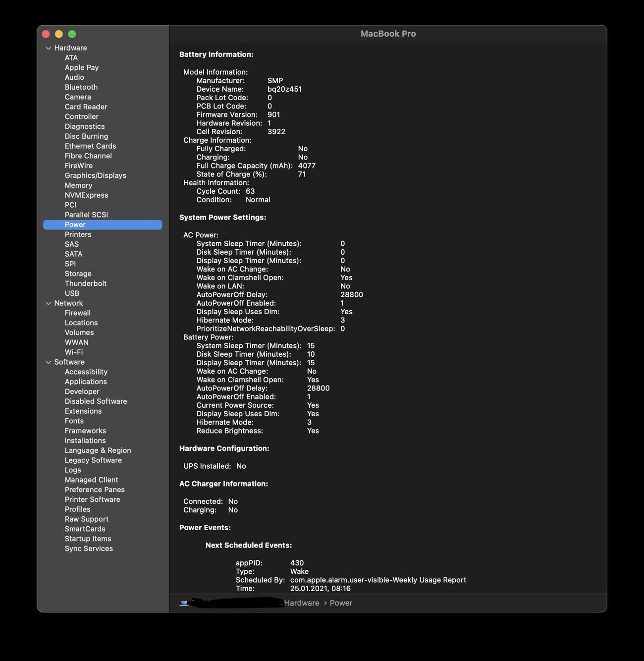Collapse the Software section chevron

[x=49, y=362]
